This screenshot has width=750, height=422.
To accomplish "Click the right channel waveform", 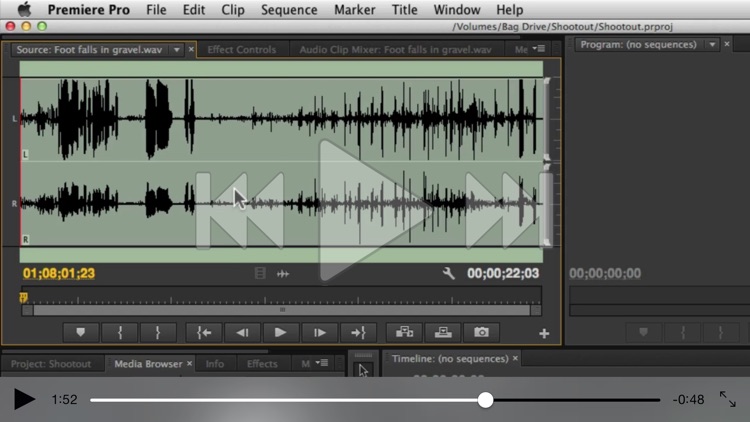I will click(281, 204).
